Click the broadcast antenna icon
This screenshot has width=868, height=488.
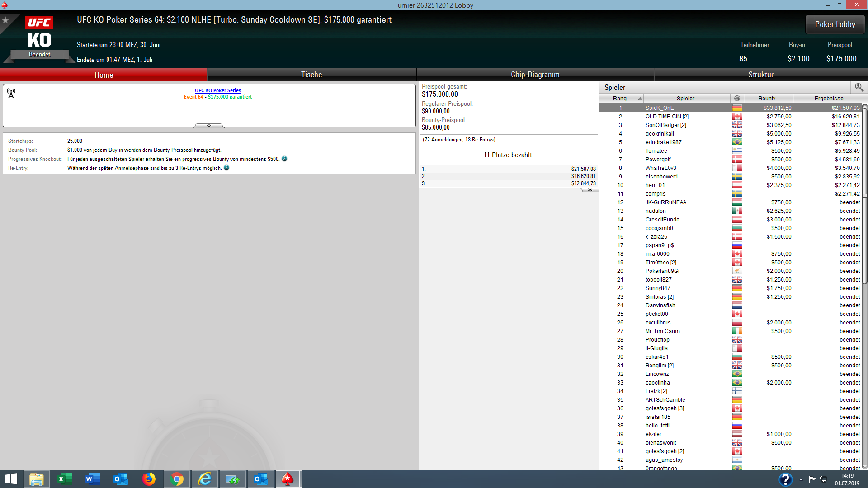click(x=11, y=93)
